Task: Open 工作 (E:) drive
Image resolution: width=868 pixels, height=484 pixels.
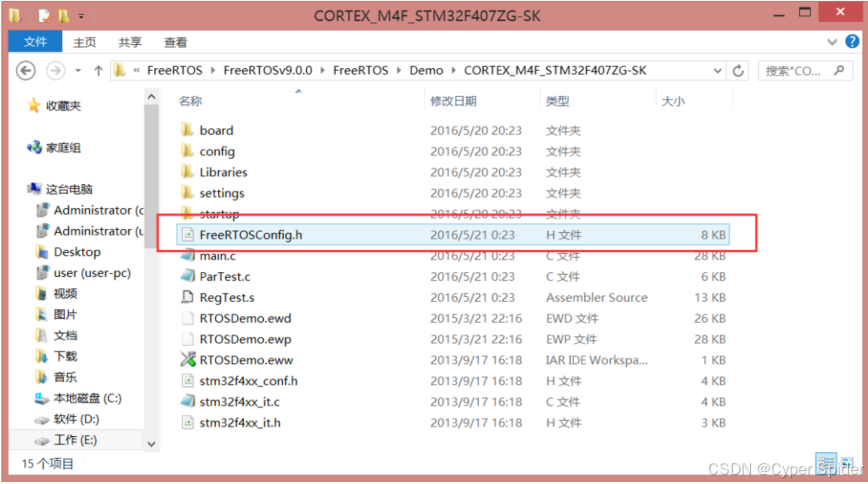Action: click(75, 440)
